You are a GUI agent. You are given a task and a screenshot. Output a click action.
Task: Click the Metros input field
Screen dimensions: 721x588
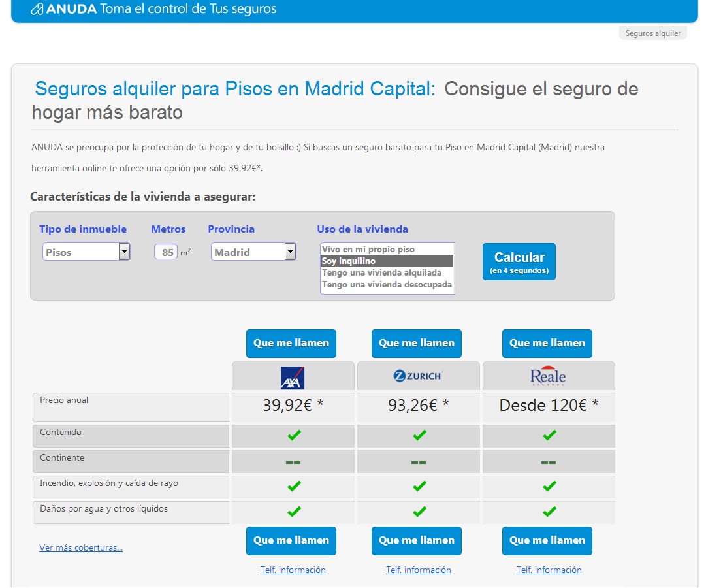click(x=165, y=252)
